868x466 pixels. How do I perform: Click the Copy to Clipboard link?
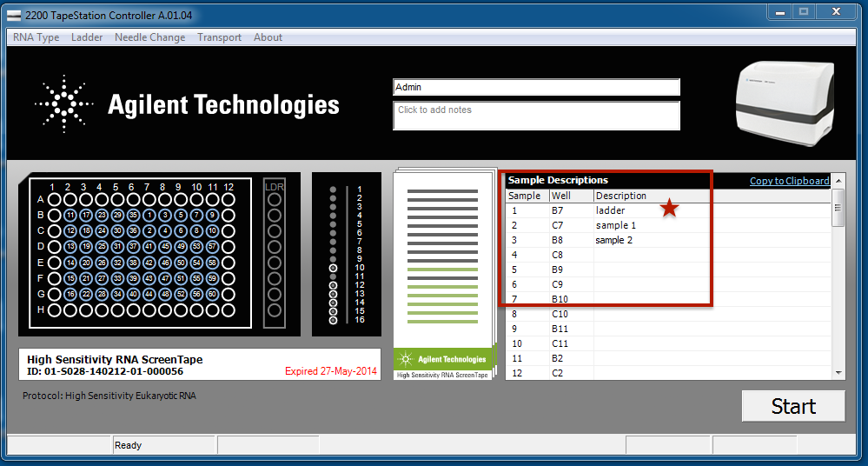tap(790, 181)
